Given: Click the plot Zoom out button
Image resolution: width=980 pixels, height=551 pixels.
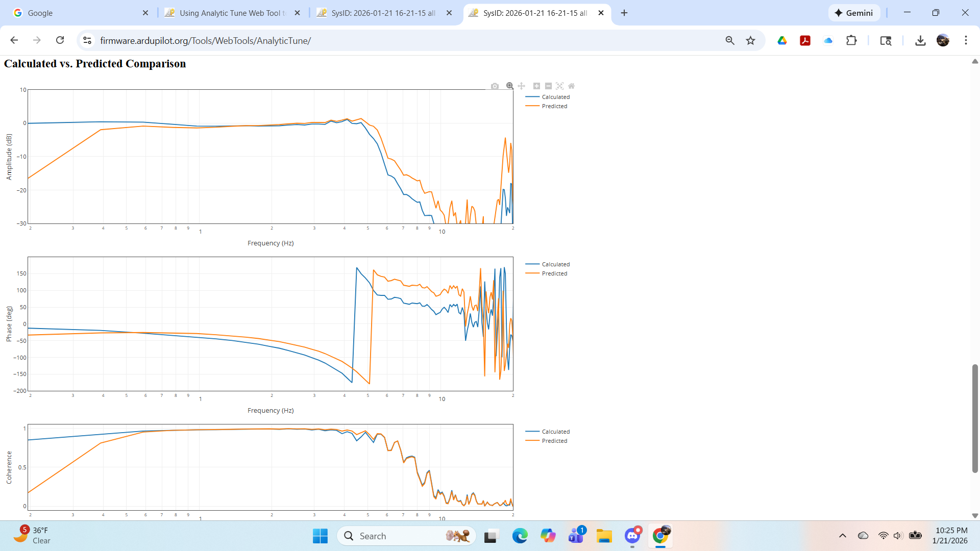Looking at the screenshot, I should (548, 86).
